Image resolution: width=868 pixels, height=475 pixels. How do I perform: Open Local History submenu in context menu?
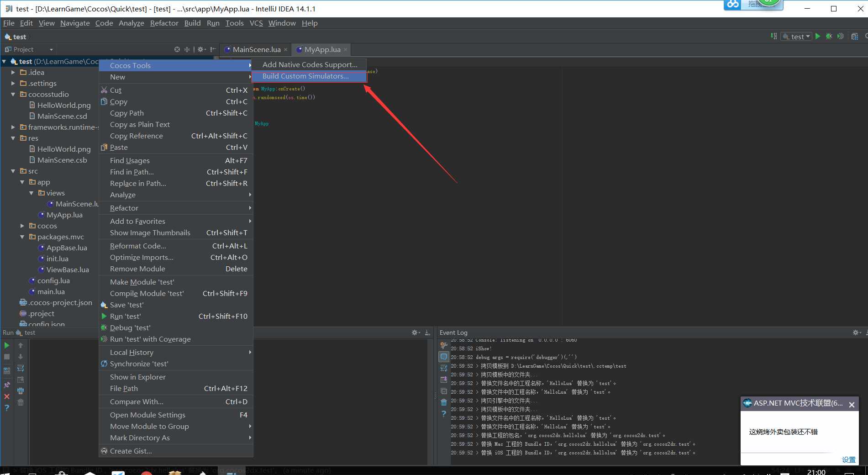(x=176, y=353)
